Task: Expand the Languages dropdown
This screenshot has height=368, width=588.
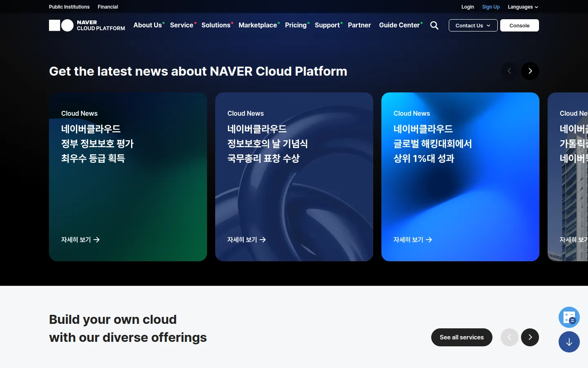Action: pyautogui.click(x=523, y=7)
